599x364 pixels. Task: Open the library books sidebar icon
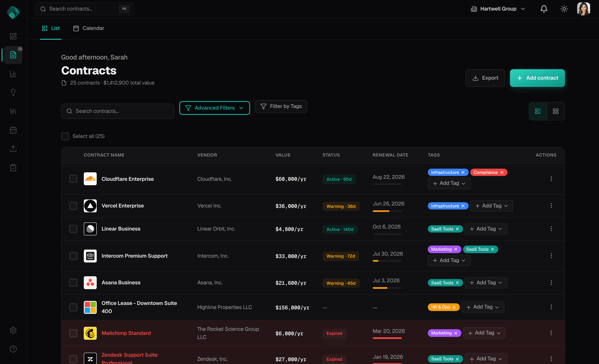(13, 111)
